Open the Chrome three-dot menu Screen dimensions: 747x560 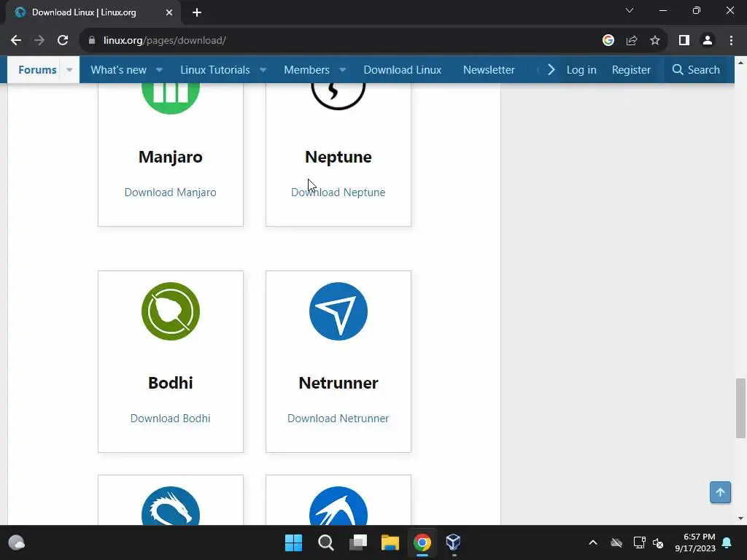[x=731, y=41]
